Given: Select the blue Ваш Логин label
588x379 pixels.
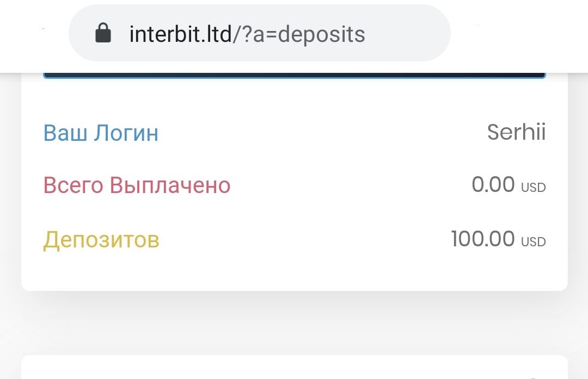Looking at the screenshot, I should (x=101, y=133).
